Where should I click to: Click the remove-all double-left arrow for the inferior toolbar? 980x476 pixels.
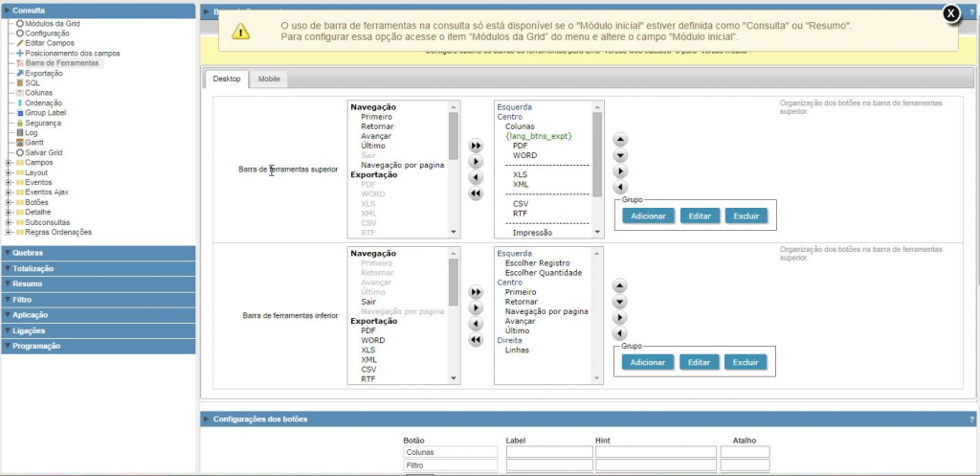[476, 339]
